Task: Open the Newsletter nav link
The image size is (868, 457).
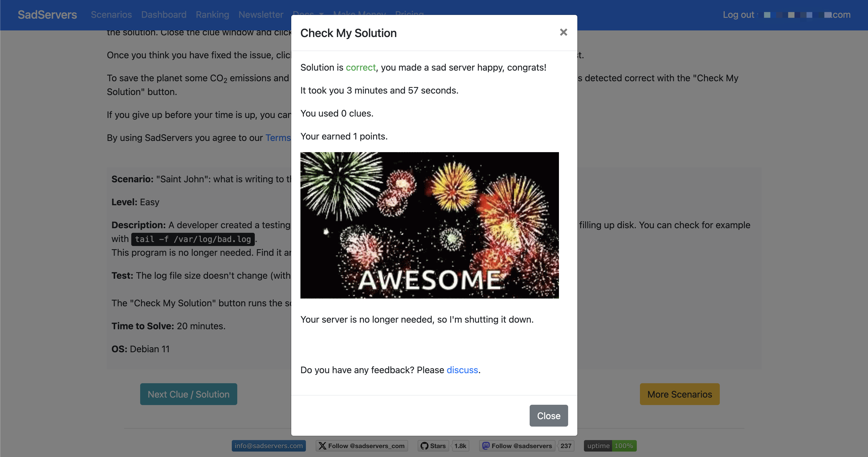Action: (x=261, y=14)
